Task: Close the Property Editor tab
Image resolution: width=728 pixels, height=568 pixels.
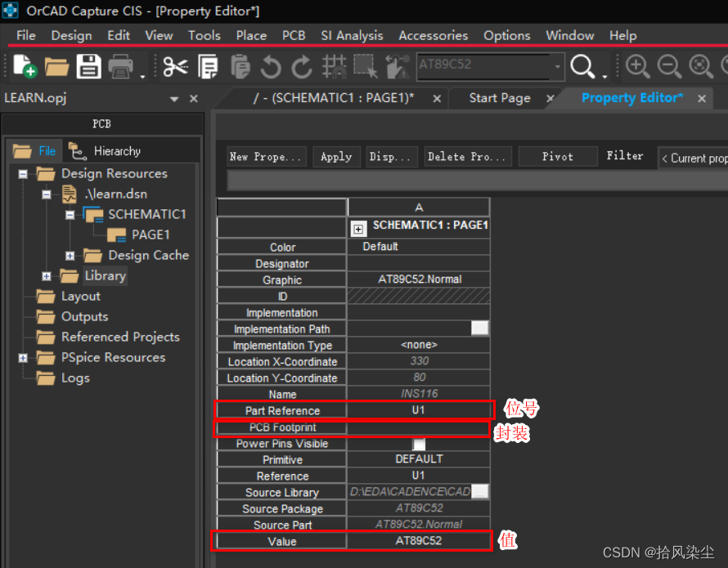Action: tap(702, 98)
